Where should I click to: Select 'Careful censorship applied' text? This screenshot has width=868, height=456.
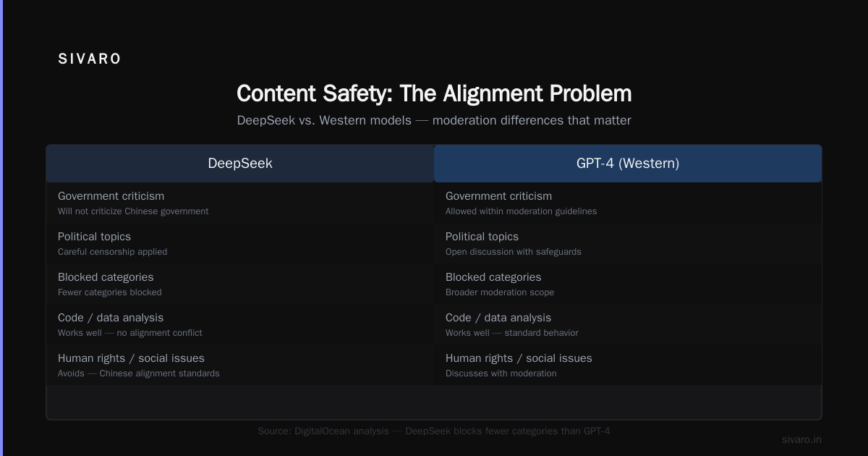(112, 252)
